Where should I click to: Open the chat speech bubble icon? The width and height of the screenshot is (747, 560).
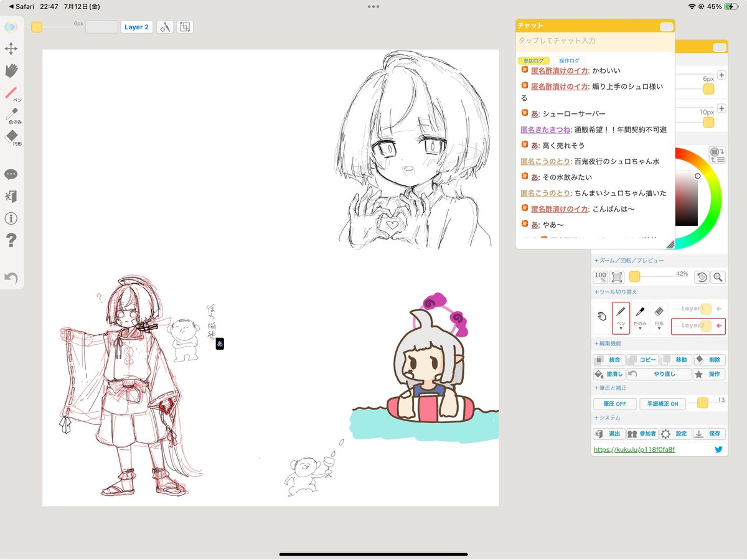11,174
